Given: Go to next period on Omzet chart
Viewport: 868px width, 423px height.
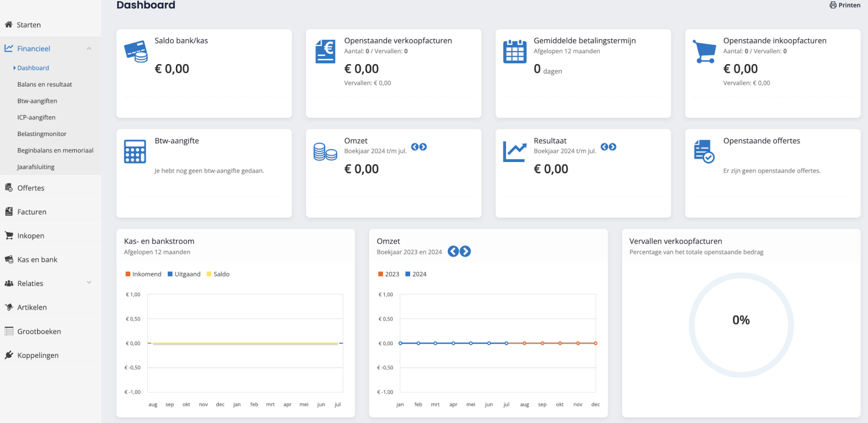Looking at the screenshot, I should pos(466,252).
